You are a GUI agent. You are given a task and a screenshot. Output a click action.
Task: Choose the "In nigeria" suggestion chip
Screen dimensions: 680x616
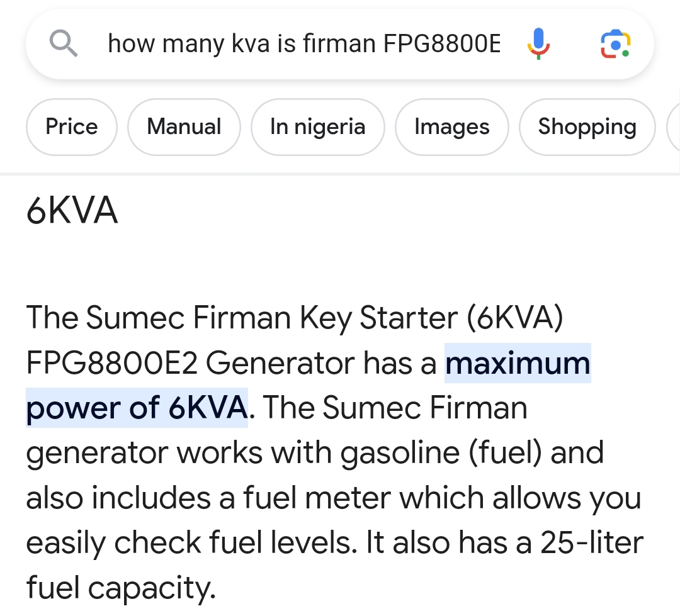click(317, 127)
